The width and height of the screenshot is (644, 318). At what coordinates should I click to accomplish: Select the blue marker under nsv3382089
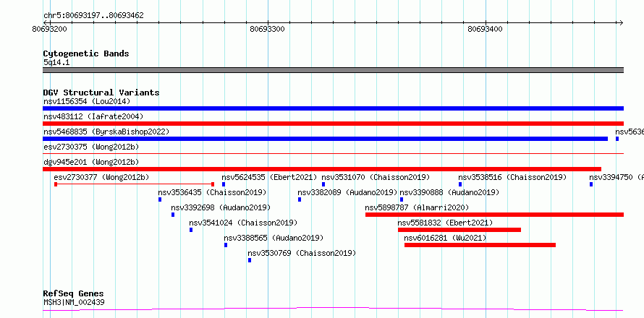pyautogui.click(x=300, y=199)
